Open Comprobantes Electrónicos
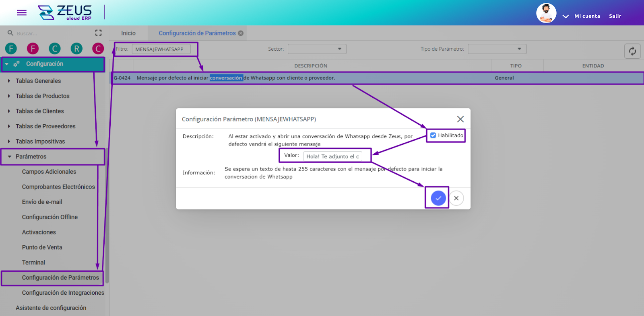644x316 pixels. click(x=58, y=187)
